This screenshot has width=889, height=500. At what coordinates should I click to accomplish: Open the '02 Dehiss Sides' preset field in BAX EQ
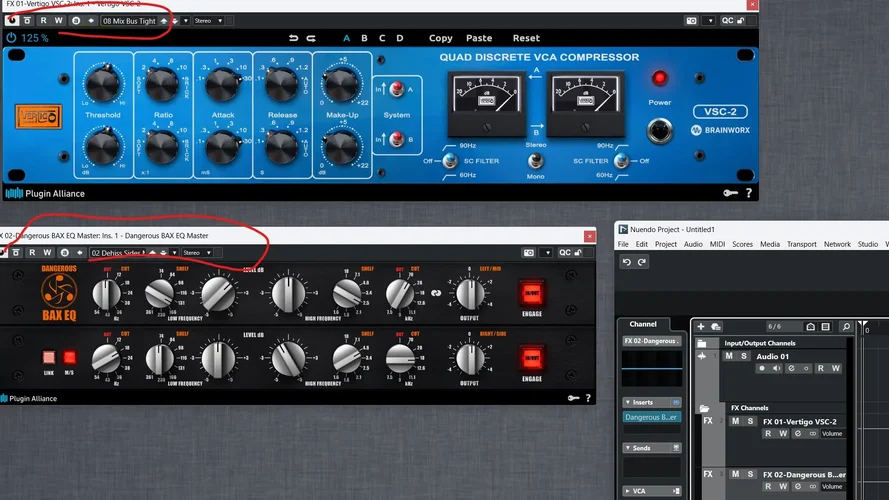pos(118,253)
